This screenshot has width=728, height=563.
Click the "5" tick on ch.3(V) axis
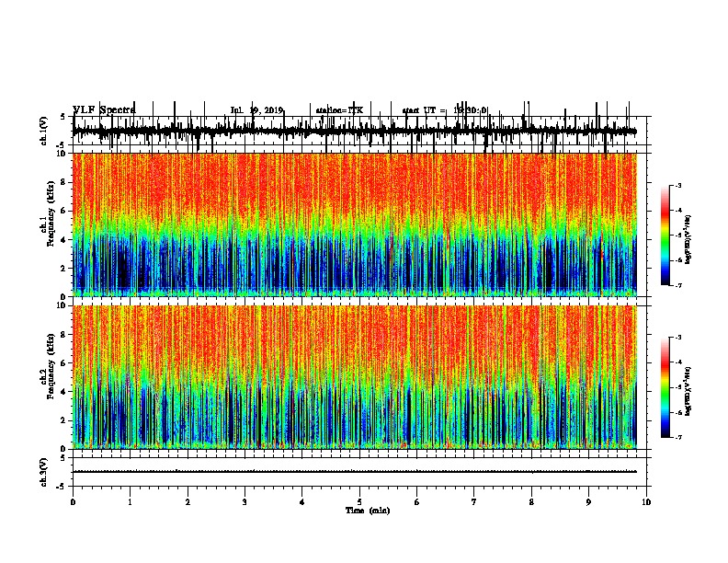coord(63,458)
